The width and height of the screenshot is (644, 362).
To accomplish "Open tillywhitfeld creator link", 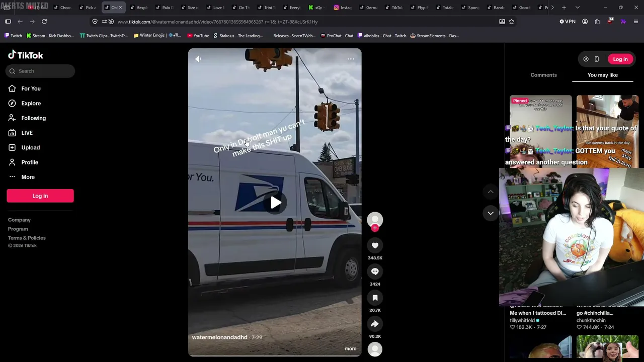I will [x=522, y=320].
